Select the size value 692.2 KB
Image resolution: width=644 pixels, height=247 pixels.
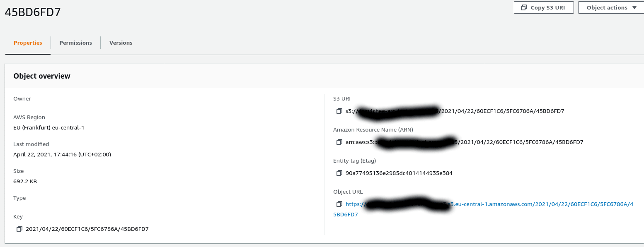25,181
